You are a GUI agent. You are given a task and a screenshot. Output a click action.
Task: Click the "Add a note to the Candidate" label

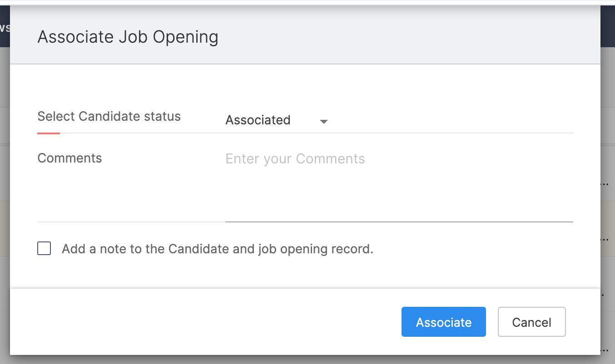(217, 249)
